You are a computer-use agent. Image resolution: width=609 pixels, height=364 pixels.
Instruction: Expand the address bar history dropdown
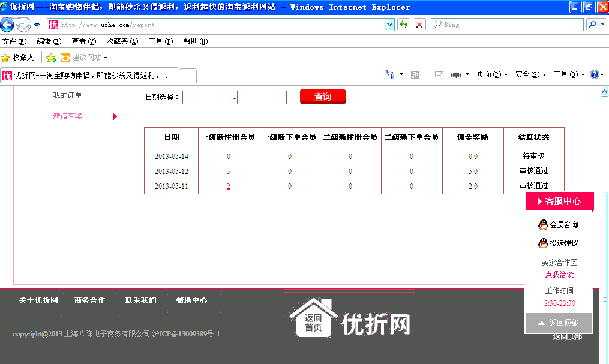389,25
